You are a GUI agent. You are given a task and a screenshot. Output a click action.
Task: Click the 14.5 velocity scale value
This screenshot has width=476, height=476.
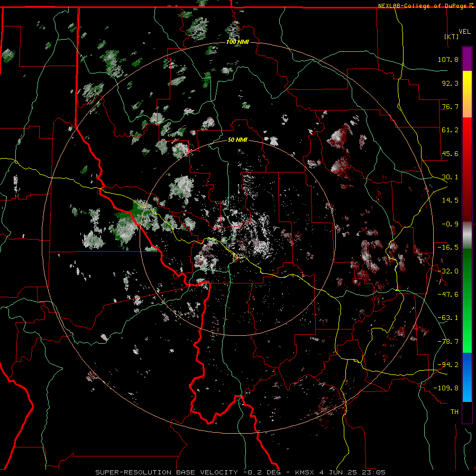450,200
